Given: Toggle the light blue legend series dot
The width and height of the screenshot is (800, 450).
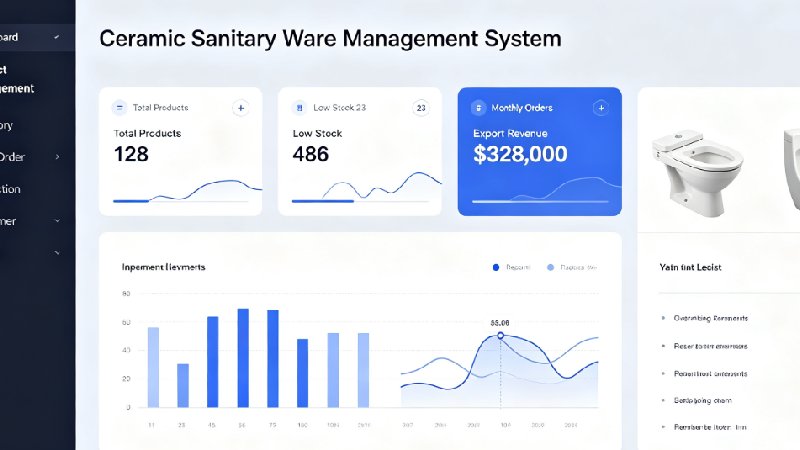Looking at the screenshot, I should pos(551,267).
